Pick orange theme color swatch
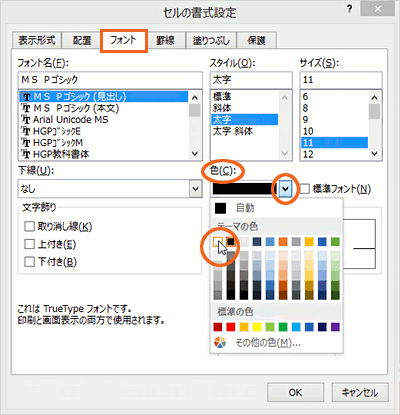The image size is (400, 415). point(283,242)
